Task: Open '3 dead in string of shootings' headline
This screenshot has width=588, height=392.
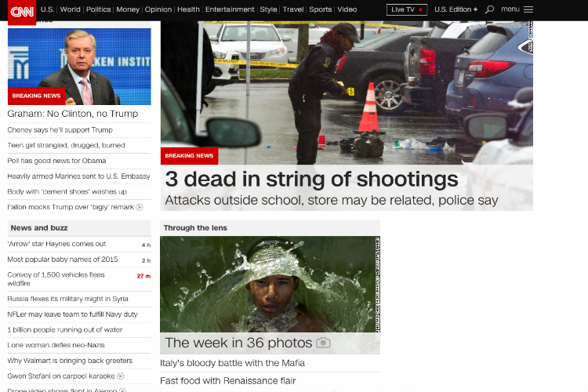Action: tap(311, 179)
